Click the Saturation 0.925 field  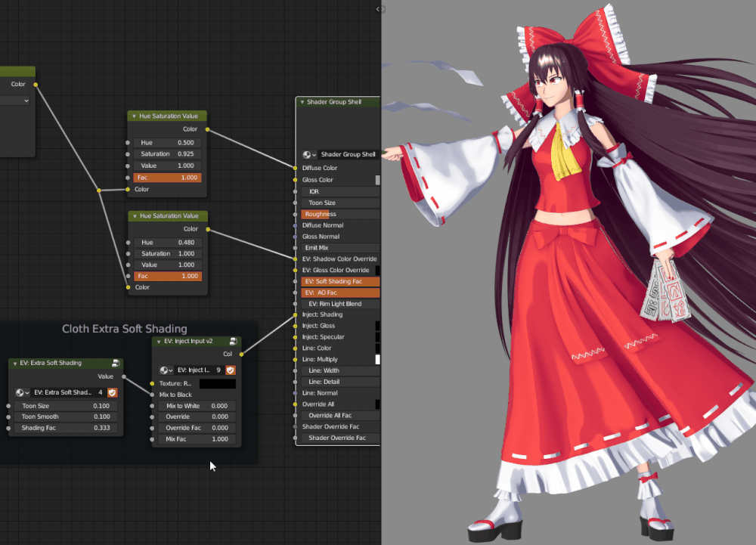coord(167,154)
